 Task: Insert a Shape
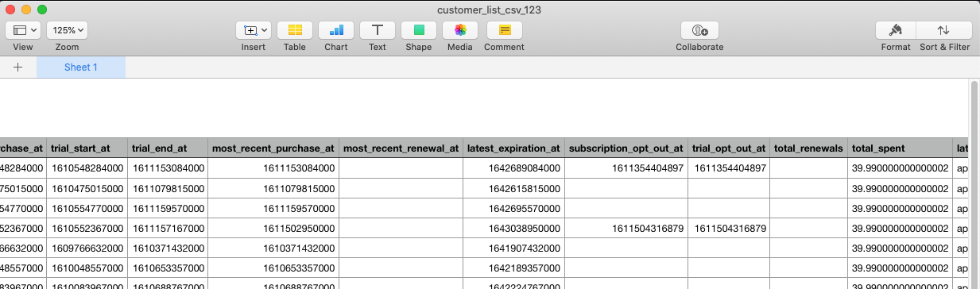pos(419,30)
